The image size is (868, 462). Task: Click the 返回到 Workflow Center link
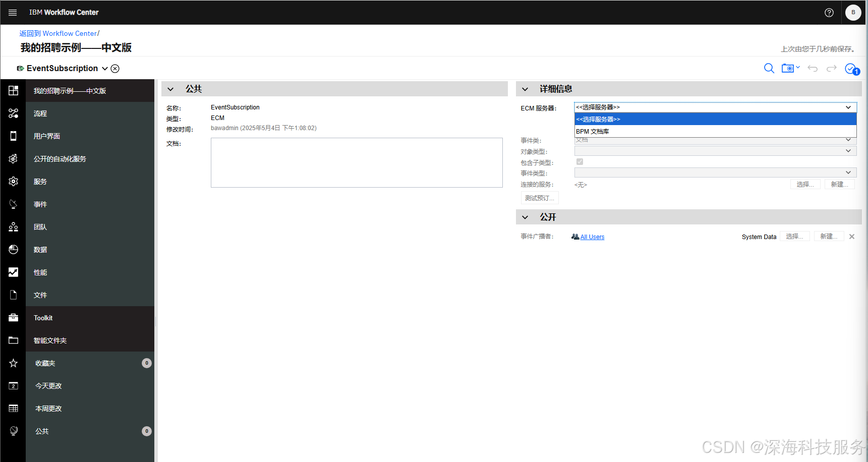[58, 33]
